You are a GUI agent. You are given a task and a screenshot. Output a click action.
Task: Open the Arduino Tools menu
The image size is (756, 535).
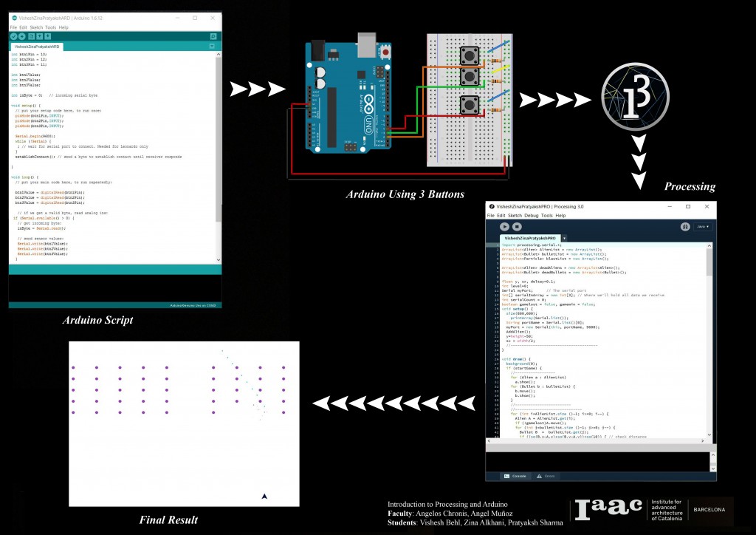[50, 27]
